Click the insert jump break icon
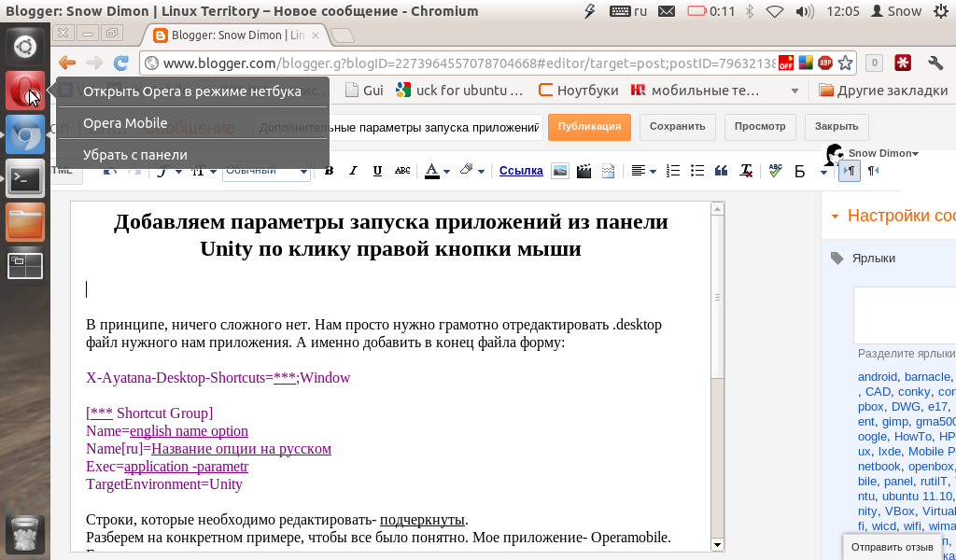 click(608, 171)
